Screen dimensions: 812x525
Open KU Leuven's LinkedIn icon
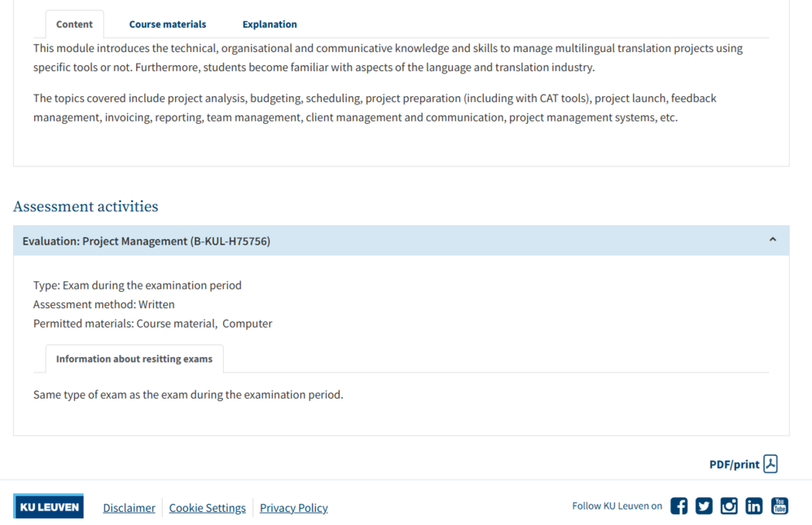(754, 506)
